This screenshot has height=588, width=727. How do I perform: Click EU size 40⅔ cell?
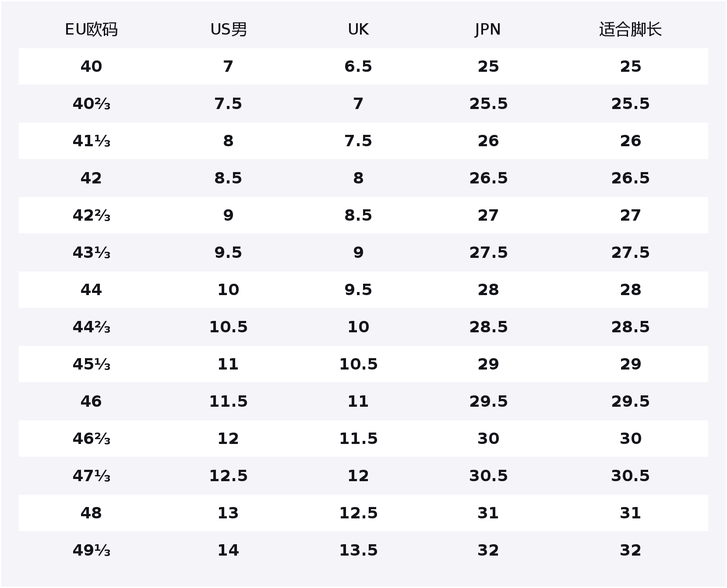point(91,104)
